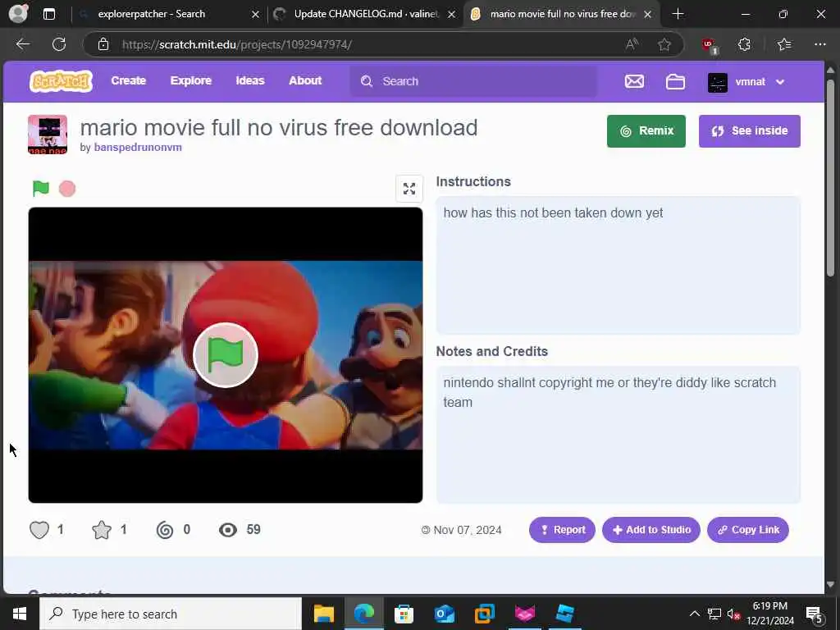Open the My Stuff folder icon
840x630 pixels.
tap(675, 81)
